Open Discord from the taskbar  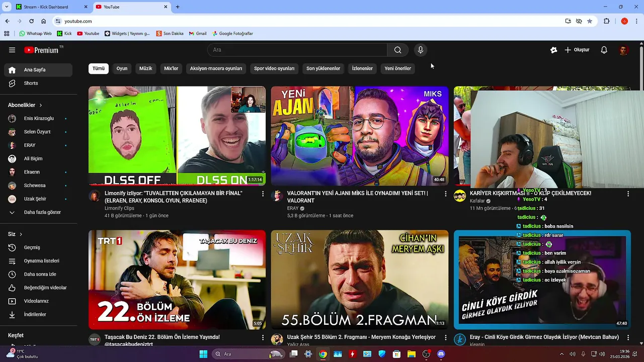pyautogui.click(x=441, y=354)
